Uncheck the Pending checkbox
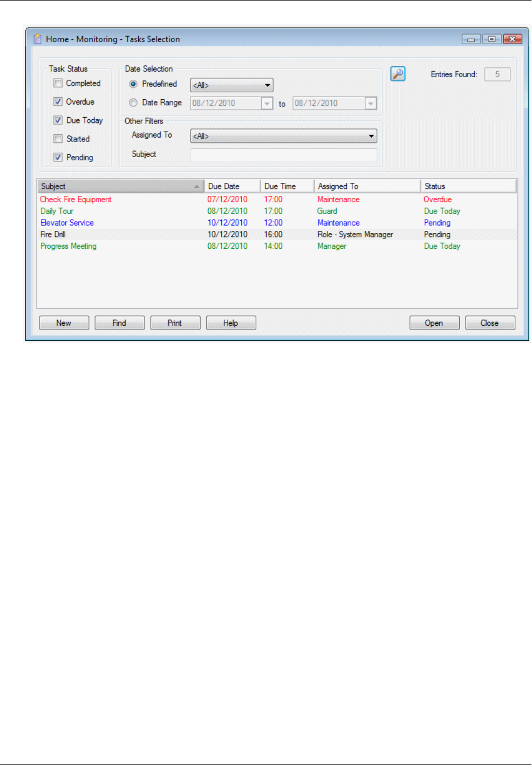Viewport: 532px width, 765px height. tap(58, 158)
